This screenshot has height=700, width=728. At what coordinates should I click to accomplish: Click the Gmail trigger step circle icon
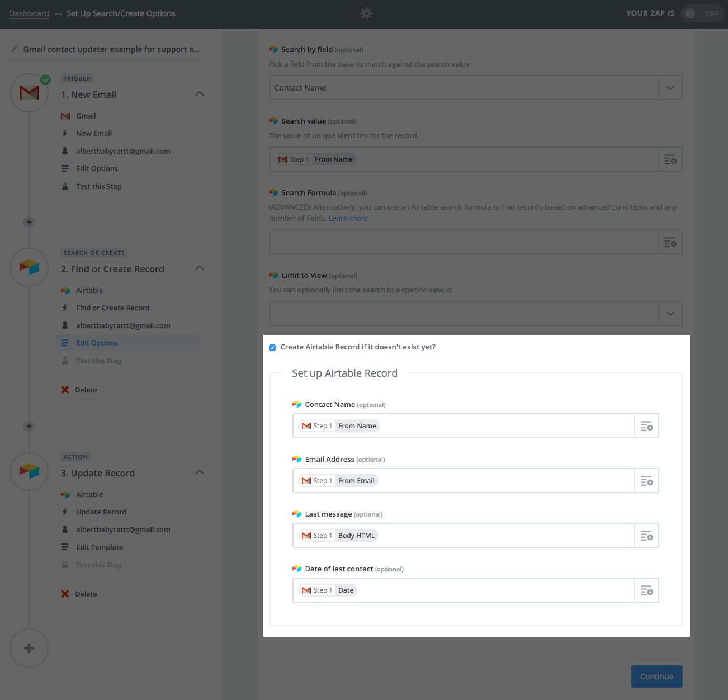(x=29, y=93)
